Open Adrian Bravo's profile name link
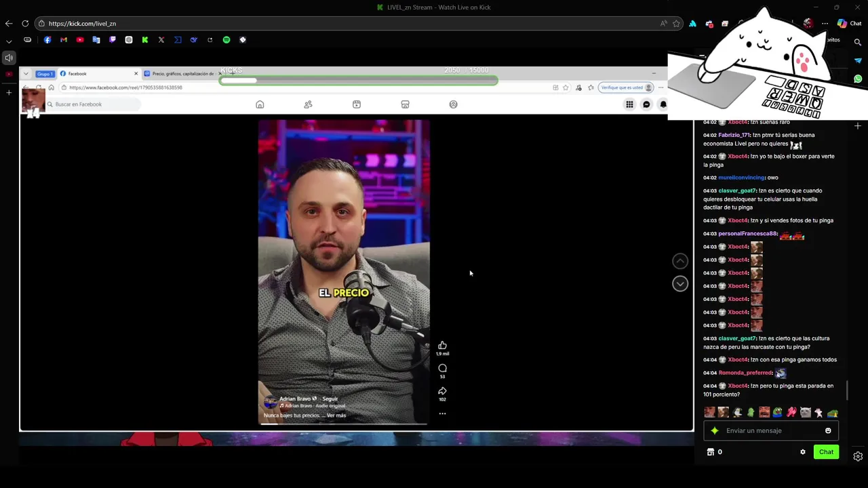868x488 pixels. [x=295, y=399]
